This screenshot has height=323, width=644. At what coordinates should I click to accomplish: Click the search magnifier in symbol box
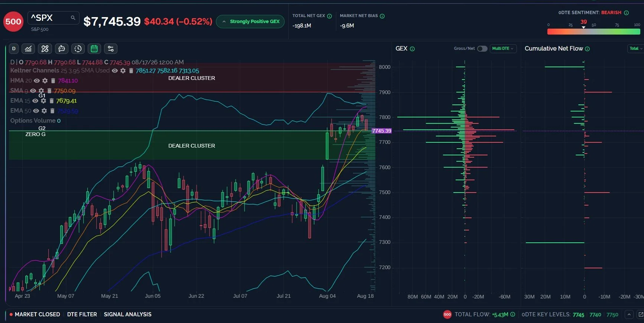point(73,17)
